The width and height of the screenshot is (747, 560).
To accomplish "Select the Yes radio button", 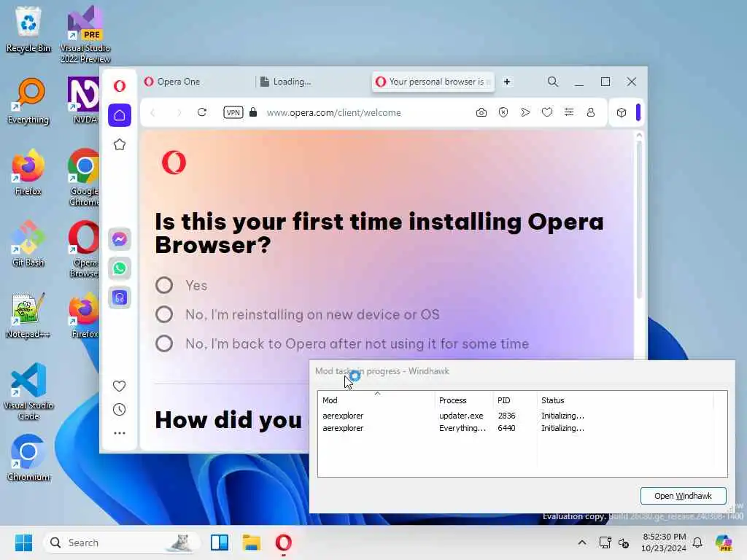I will 164,285.
